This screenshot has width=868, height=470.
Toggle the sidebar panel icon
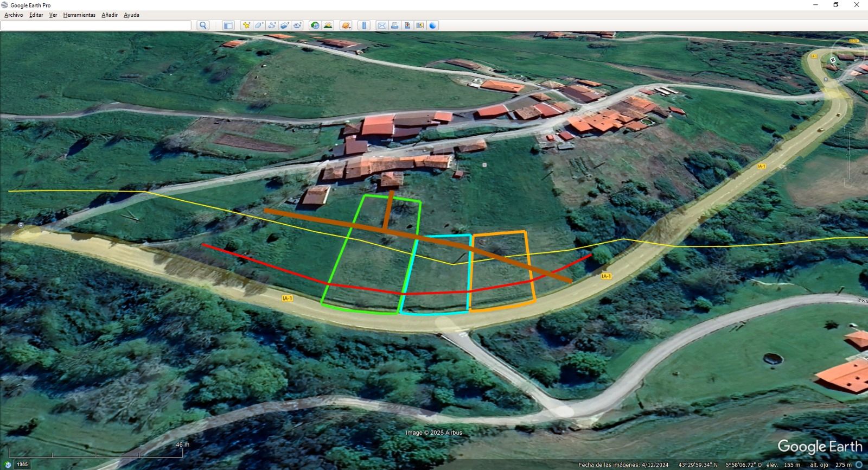click(228, 26)
